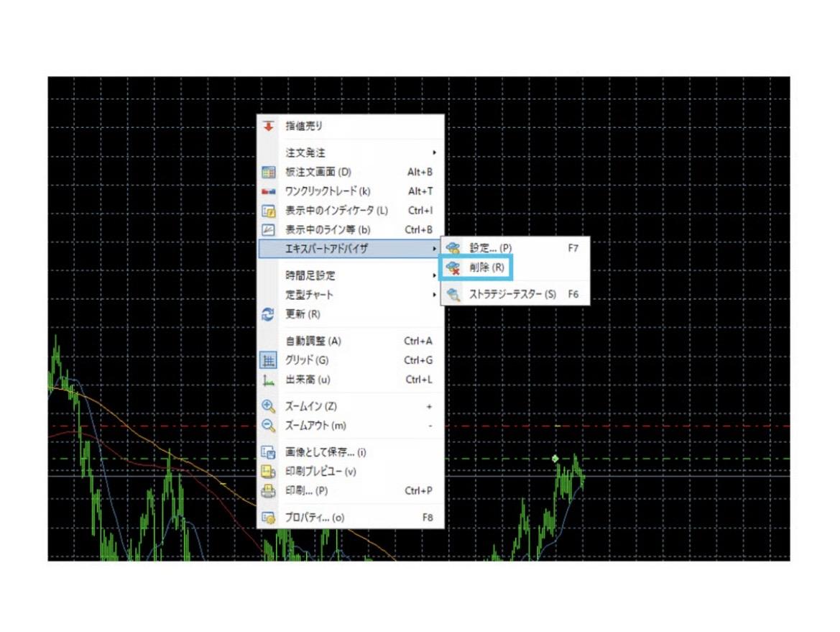This screenshot has width=840, height=632.
Task: Click the red arrow sell limit icon
Action: [269, 127]
